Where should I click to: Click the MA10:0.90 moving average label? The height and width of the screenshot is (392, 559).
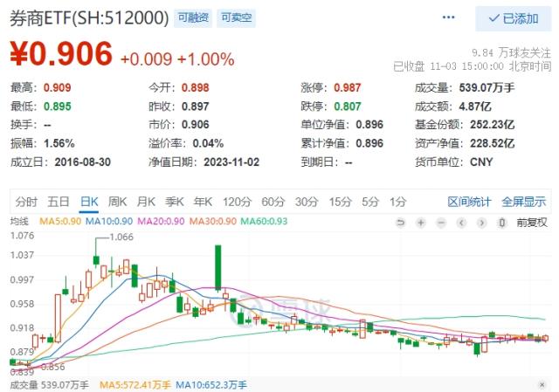click(x=109, y=221)
